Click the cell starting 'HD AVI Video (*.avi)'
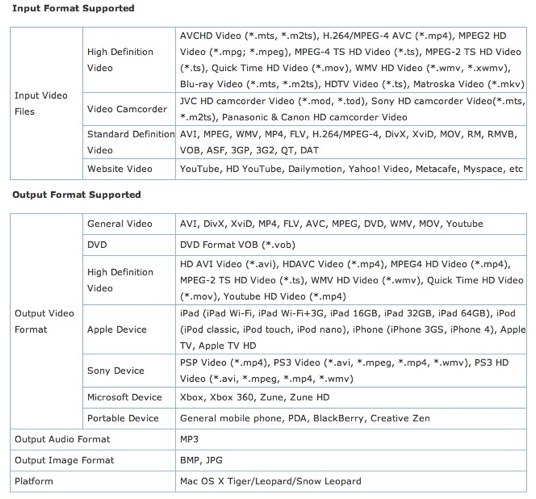Image resolution: width=536 pixels, height=499 pixels. (351, 280)
